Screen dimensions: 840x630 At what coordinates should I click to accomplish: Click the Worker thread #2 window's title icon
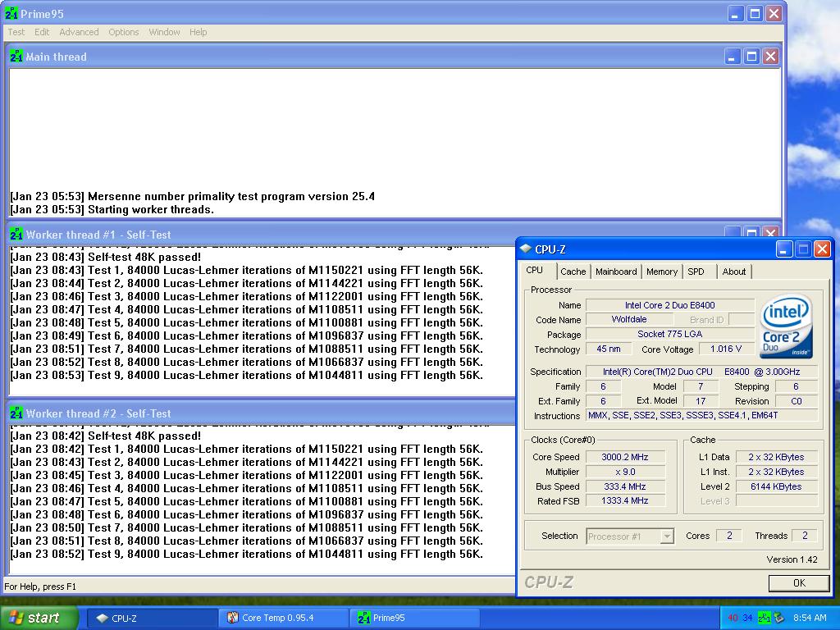point(16,413)
